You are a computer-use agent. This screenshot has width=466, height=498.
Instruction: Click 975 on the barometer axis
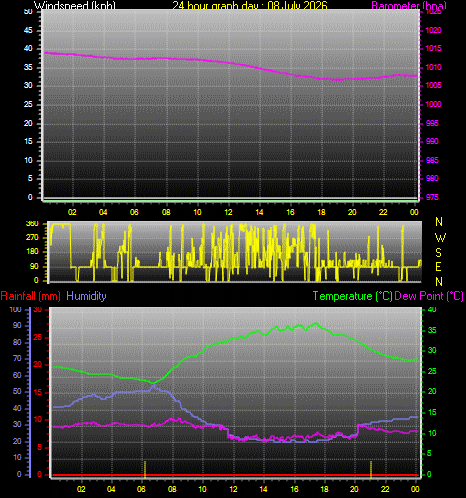tap(432, 197)
